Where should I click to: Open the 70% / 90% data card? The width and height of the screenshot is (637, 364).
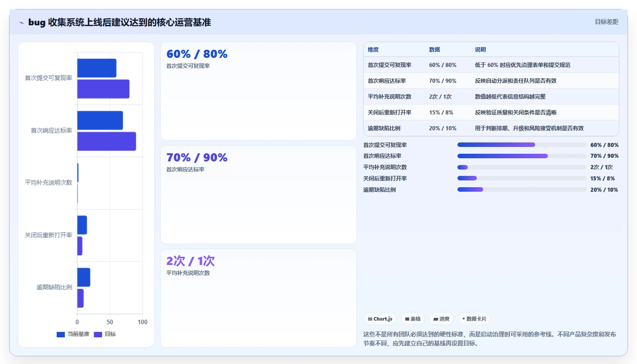pos(258,194)
